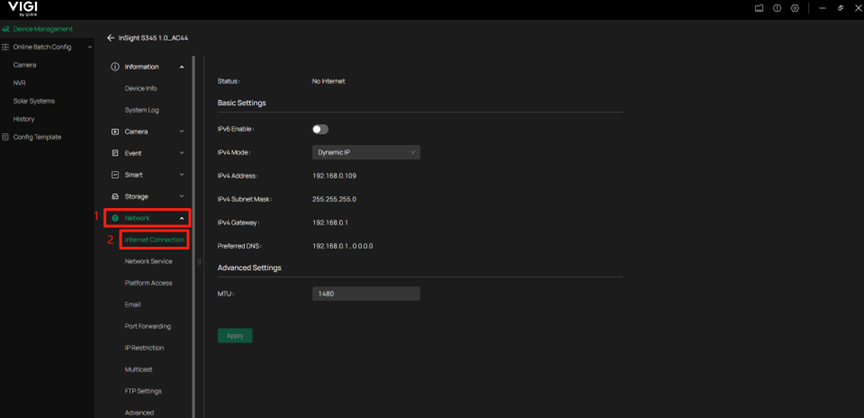Viewport: 864px width, 418px height.
Task: Open Solar Systems in left sidebar
Action: click(34, 101)
